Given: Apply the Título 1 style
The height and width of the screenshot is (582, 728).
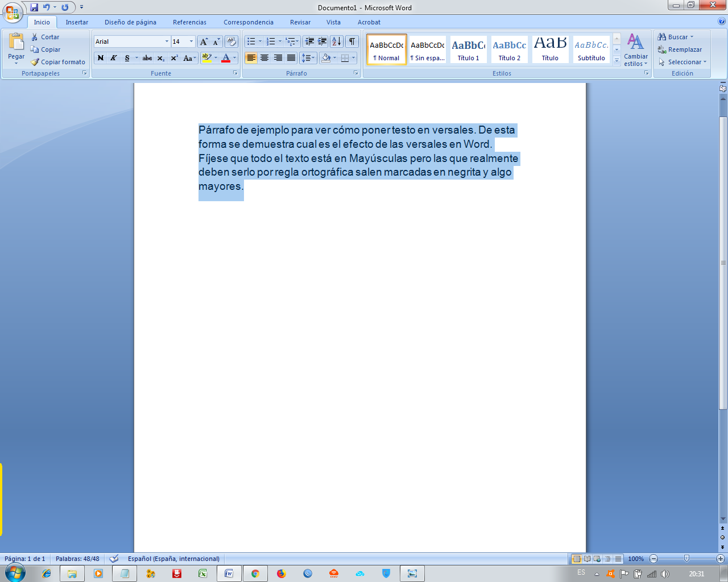Looking at the screenshot, I should 468,49.
